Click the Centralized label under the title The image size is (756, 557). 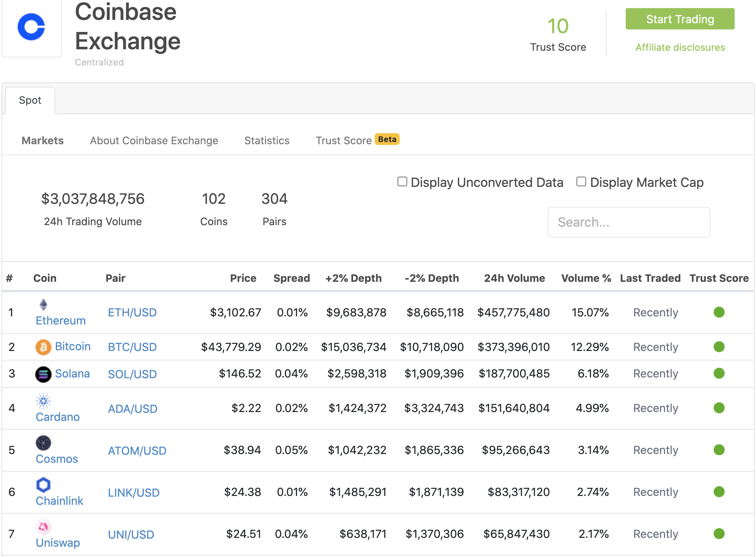(x=99, y=62)
